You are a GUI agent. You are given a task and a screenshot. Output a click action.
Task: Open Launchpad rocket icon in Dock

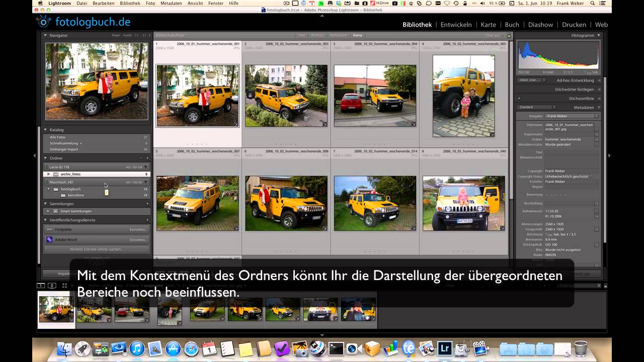point(83,348)
